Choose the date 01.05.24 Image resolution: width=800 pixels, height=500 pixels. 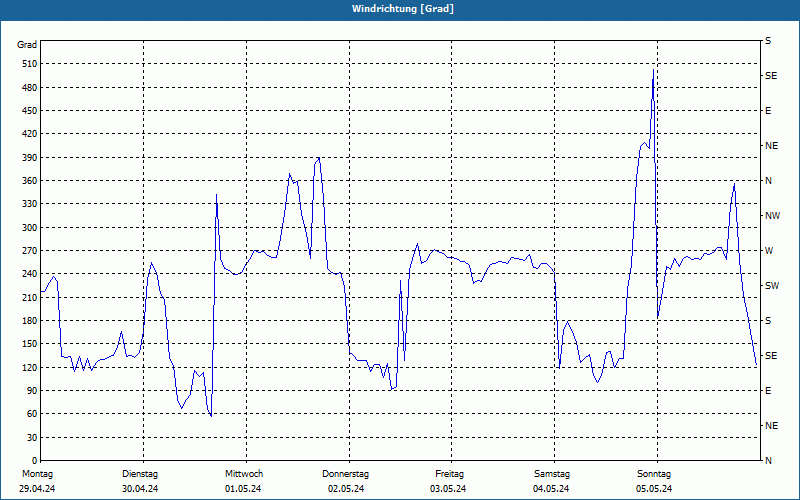(243, 489)
